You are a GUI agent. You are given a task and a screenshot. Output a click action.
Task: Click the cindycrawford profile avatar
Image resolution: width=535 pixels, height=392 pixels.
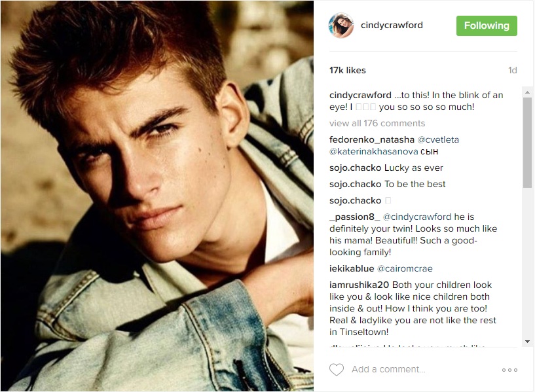coord(341,26)
